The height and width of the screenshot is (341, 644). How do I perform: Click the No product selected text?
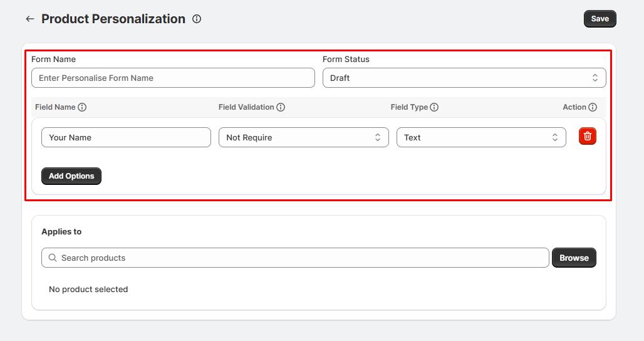coord(88,289)
